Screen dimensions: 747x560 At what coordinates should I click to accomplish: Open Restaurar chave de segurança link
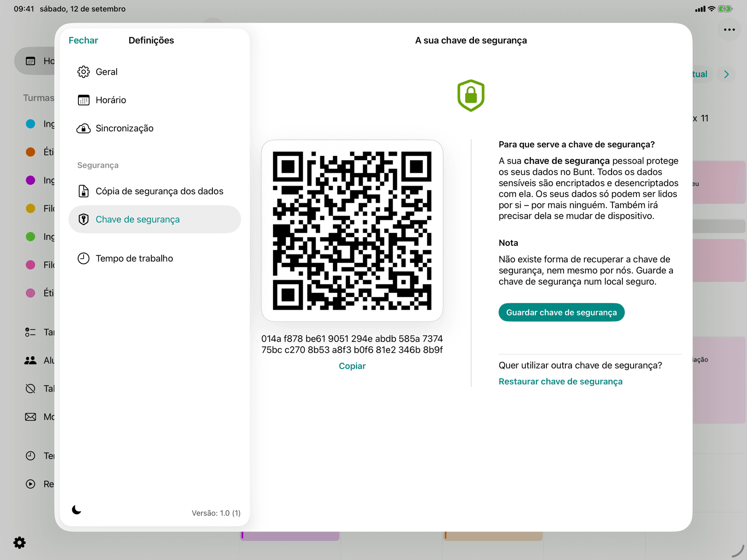[561, 382]
